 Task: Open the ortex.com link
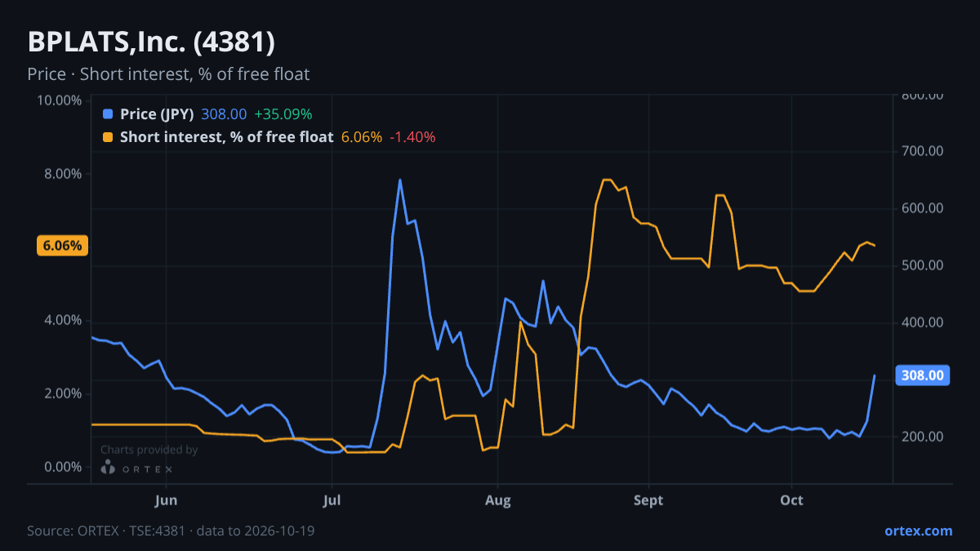coord(918,531)
